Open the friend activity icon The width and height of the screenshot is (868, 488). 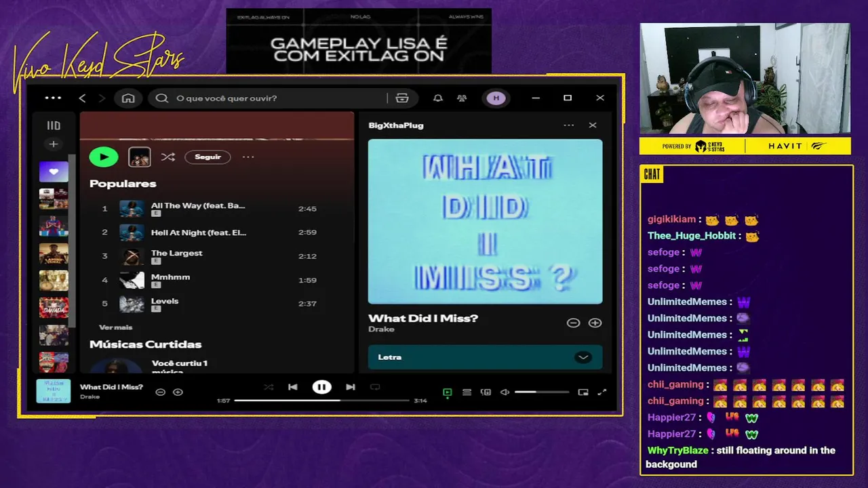(462, 98)
